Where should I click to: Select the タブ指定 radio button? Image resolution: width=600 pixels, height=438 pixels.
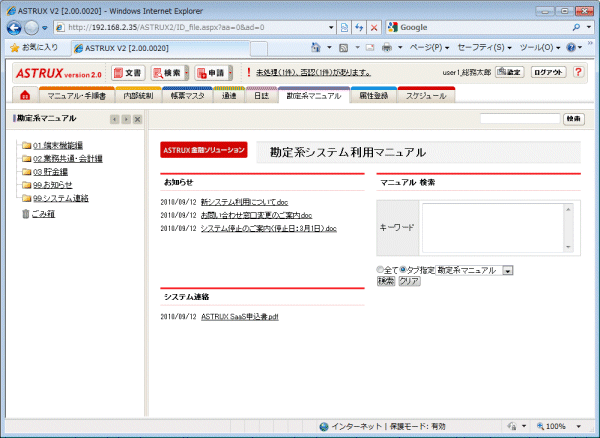click(403, 270)
